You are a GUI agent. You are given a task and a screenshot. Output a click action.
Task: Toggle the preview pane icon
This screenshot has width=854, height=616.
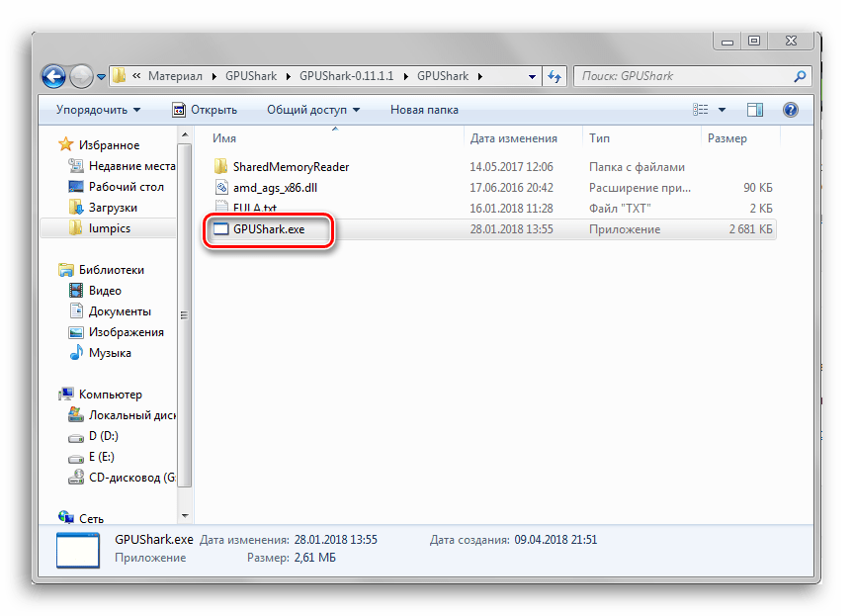click(755, 110)
